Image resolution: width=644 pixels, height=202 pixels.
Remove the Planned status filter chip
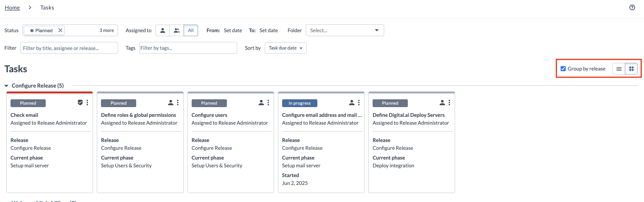click(60, 30)
